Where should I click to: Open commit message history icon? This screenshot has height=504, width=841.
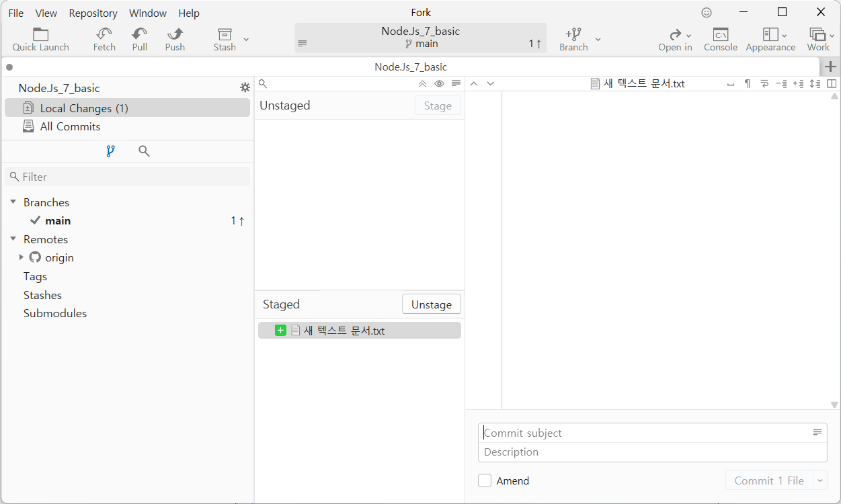point(817,432)
